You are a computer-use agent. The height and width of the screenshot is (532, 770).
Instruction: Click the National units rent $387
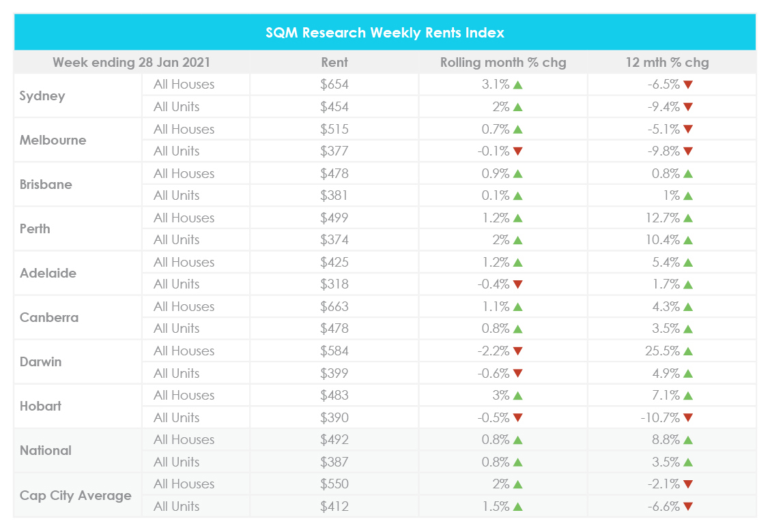(334, 462)
